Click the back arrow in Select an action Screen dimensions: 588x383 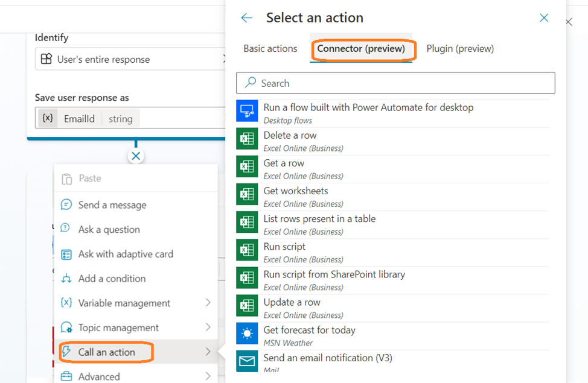coord(246,18)
